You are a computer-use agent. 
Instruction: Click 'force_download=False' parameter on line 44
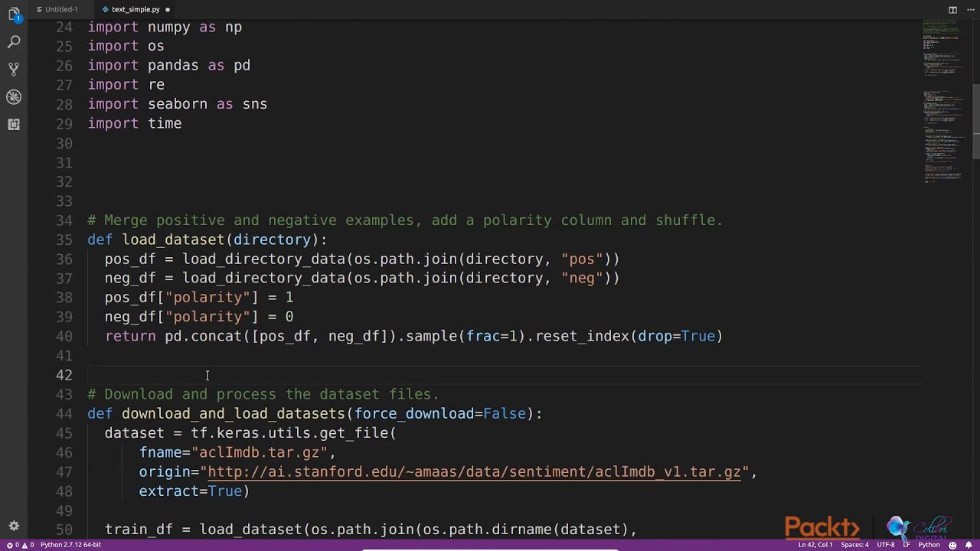pos(440,413)
